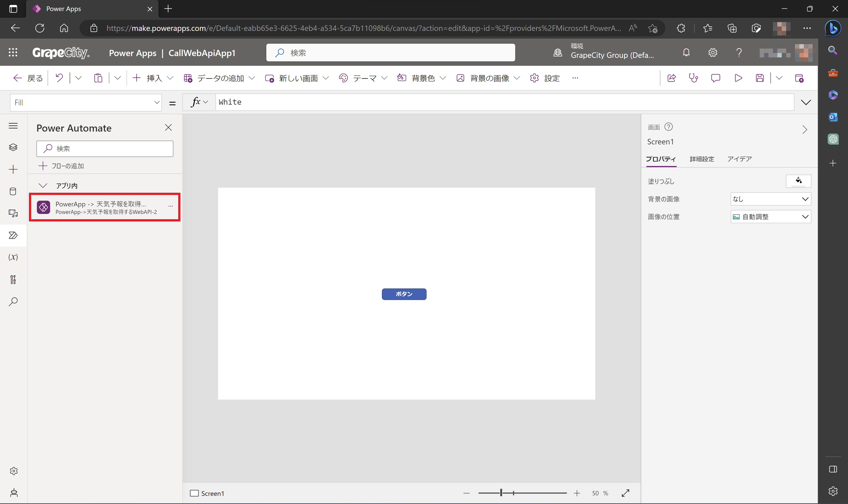
Task: Open the App checker stethoscope icon
Action: tap(693, 78)
